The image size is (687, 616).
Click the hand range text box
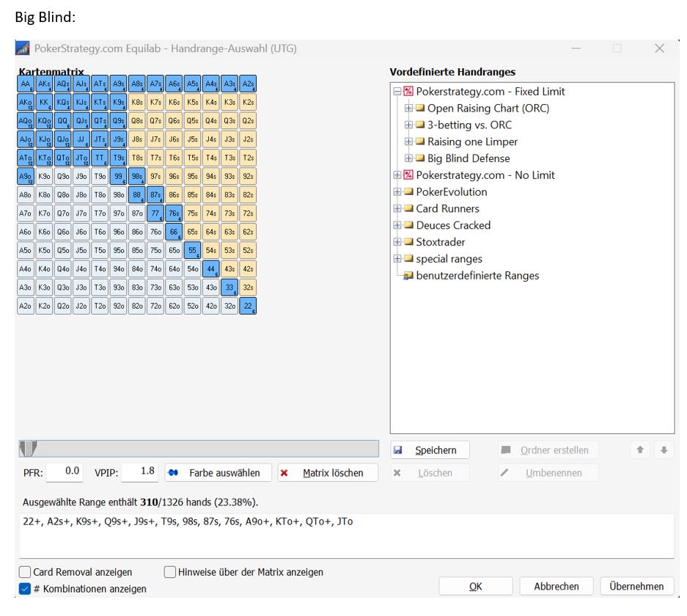coord(347,536)
